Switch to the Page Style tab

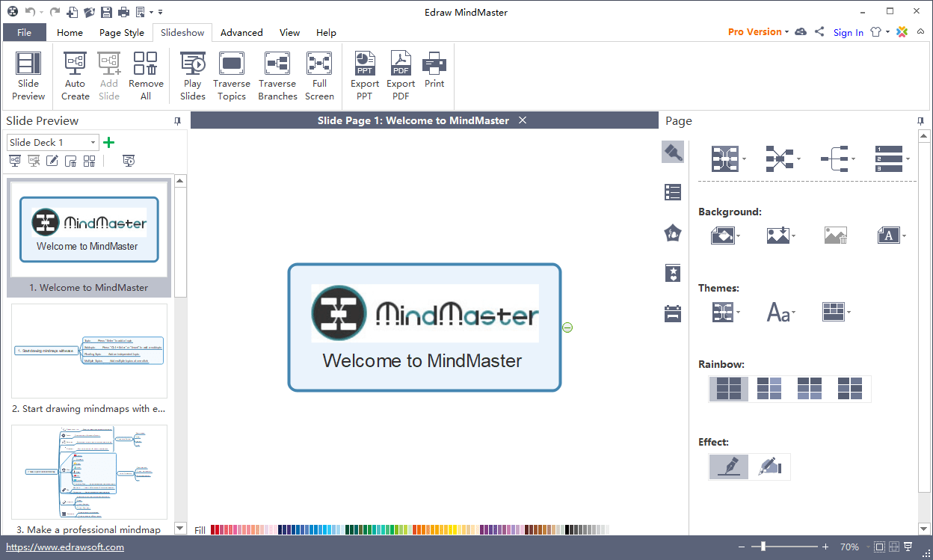(122, 33)
